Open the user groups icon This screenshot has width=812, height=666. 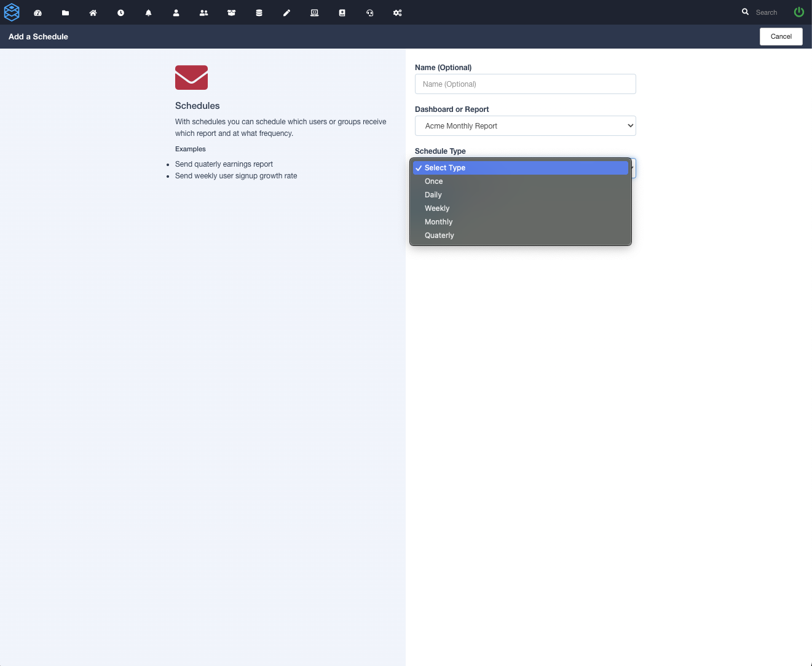coord(203,12)
